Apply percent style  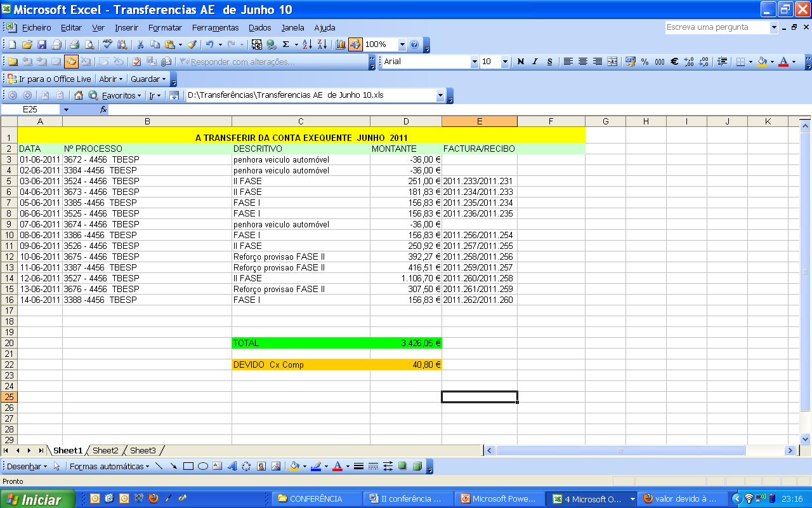point(645,62)
